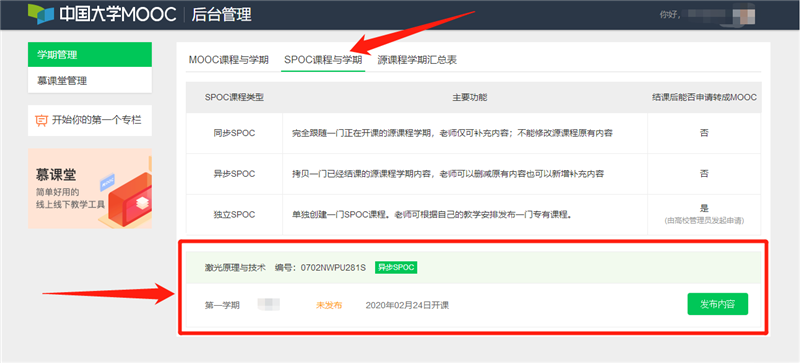Click the 你好 greeting in header
Viewport: 800px width, 363px height.
669,15
